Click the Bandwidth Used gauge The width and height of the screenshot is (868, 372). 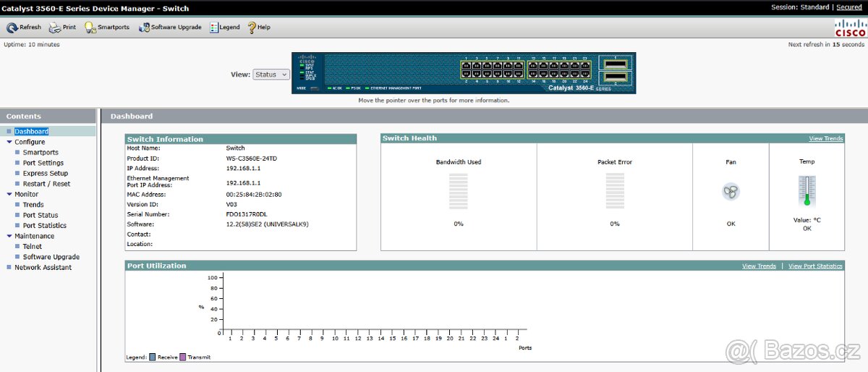(459, 192)
